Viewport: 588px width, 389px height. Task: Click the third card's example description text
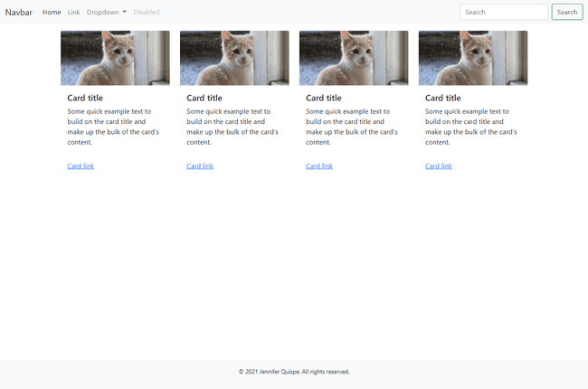point(352,127)
